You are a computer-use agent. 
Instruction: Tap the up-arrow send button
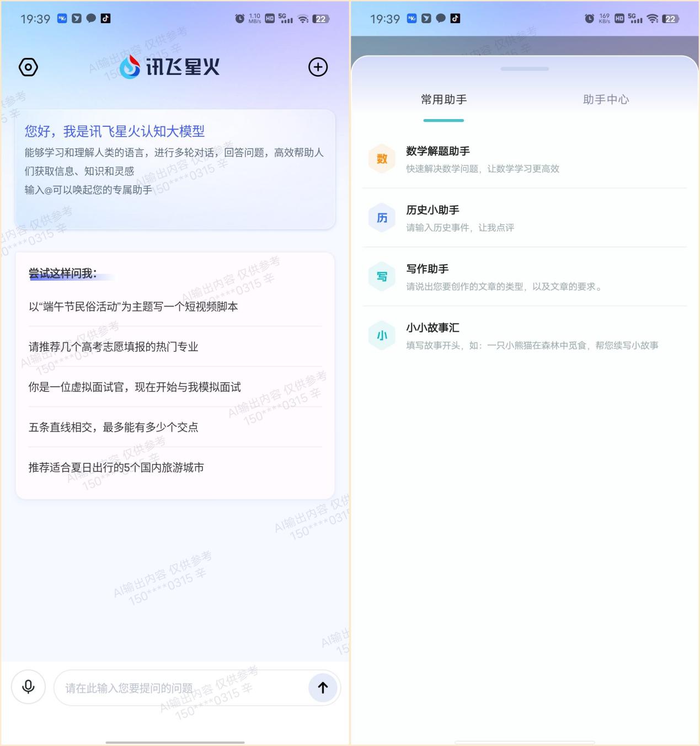point(323,688)
